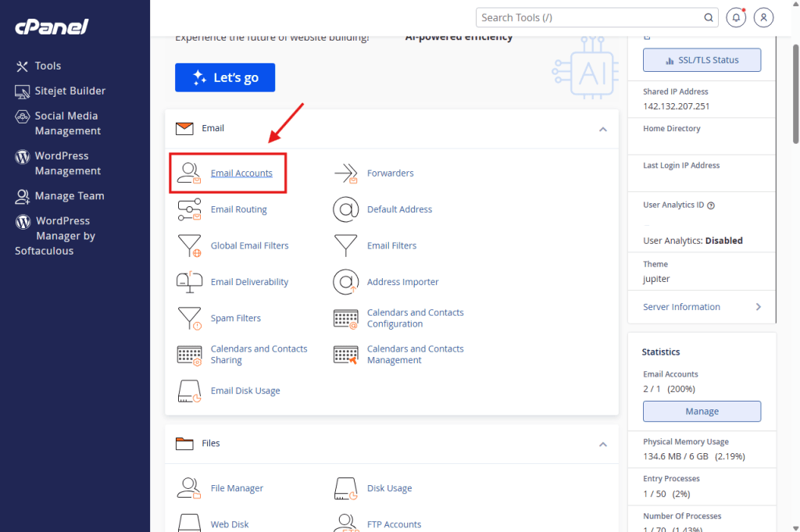The height and width of the screenshot is (532, 800).
Task: Open the Spam Filters icon
Action: click(189, 318)
